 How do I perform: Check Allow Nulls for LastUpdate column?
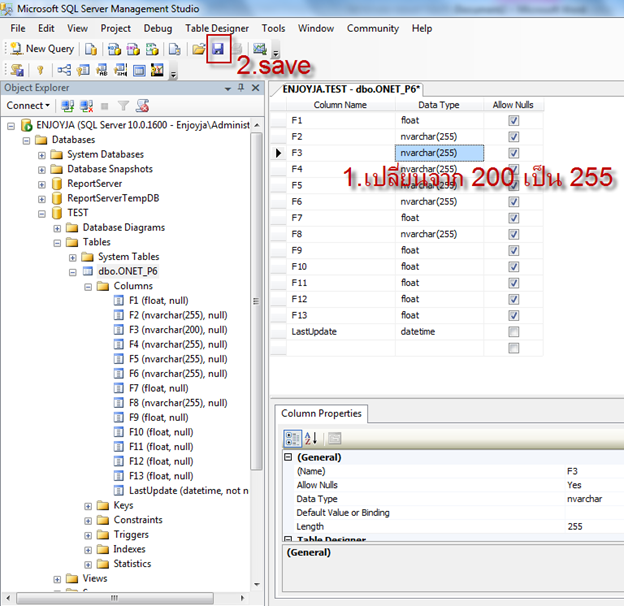(514, 332)
